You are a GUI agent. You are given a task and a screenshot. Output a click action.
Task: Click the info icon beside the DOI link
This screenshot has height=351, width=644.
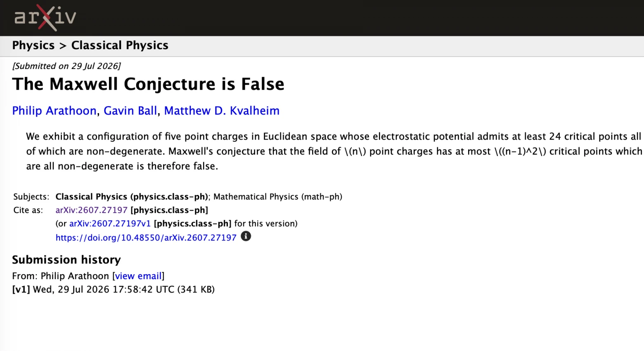[x=246, y=236]
